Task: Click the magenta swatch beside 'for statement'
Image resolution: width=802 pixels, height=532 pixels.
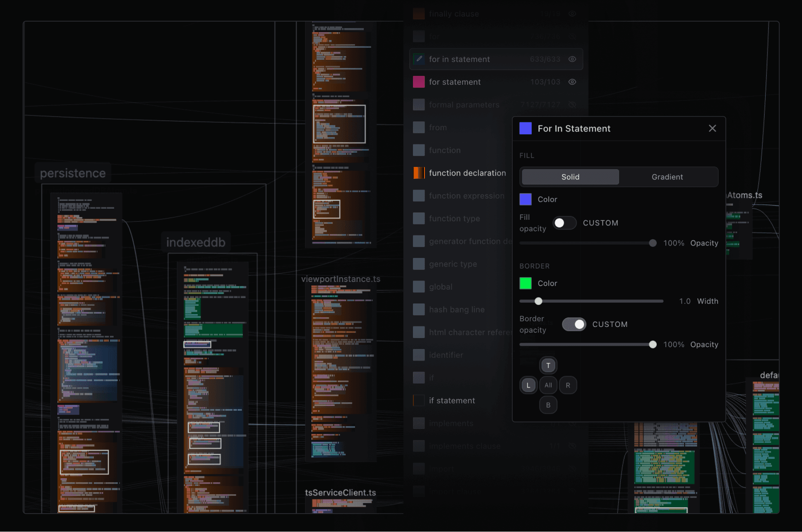Action: tap(419, 82)
